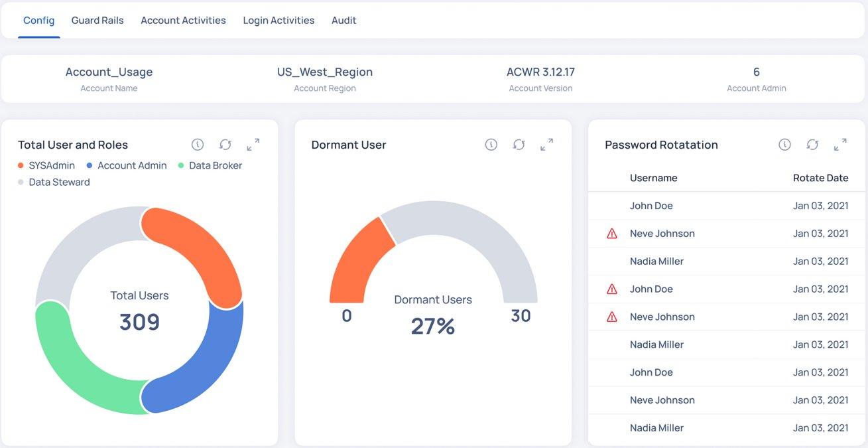Select the last Nadia Miller row
The height and width of the screenshot is (448, 868).
click(727, 428)
